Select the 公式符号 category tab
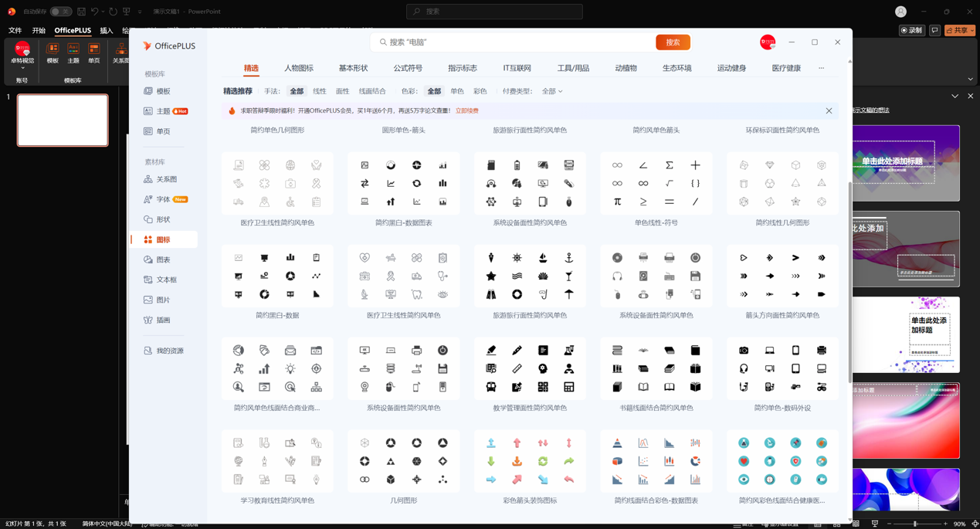The height and width of the screenshot is (529, 980). (x=408, y=68)
